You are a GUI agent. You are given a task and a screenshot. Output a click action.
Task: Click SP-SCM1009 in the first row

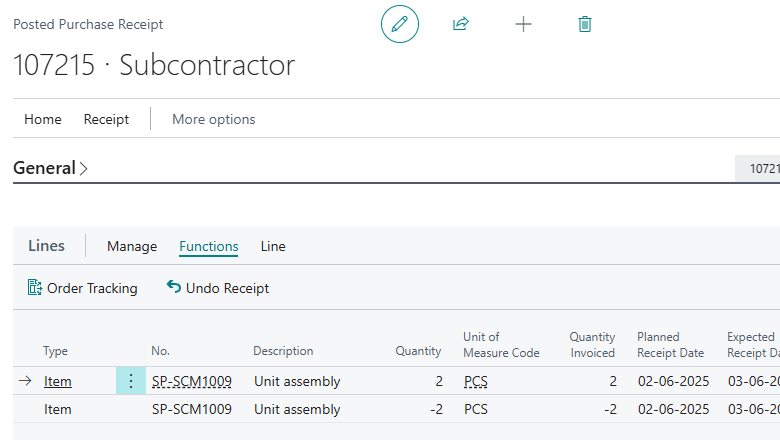(x=191, y=381)
